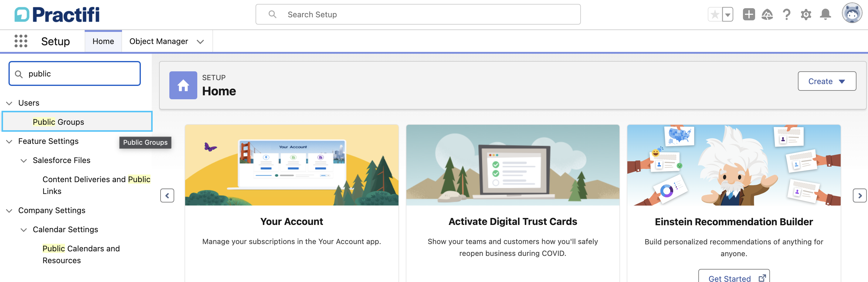
Task: Click the Quick Find box containing 'public'
Action: point(74,74)
